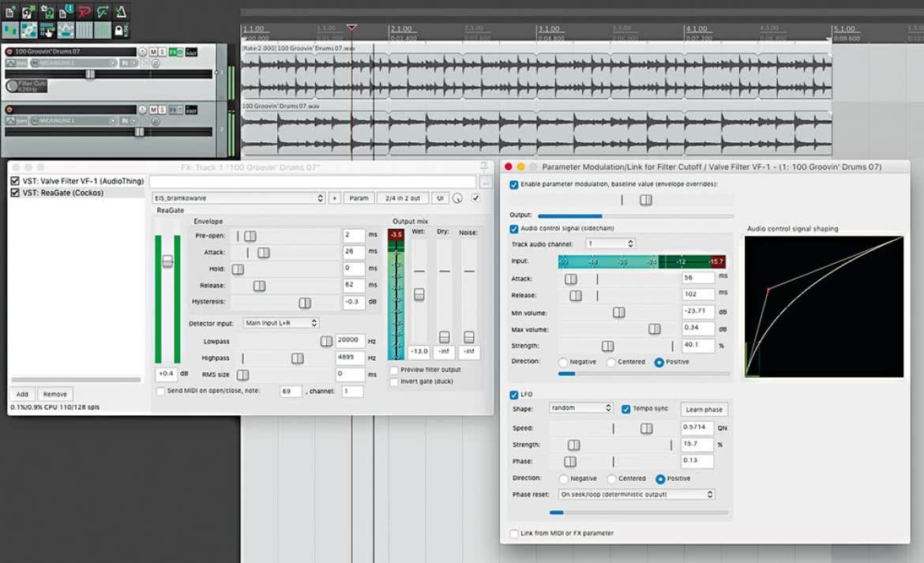The height and width of the screenshot is (563, 924).
Task: Click the ReaGate Hysteresis slider handle
Action: pyautogui.click(x=305, y=302)
